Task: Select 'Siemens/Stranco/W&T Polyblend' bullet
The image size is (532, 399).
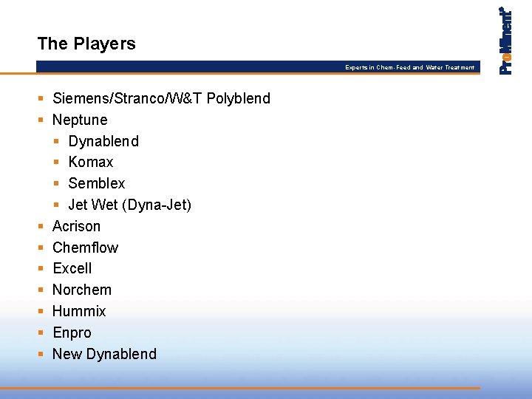Action: (x=162, y=98)
